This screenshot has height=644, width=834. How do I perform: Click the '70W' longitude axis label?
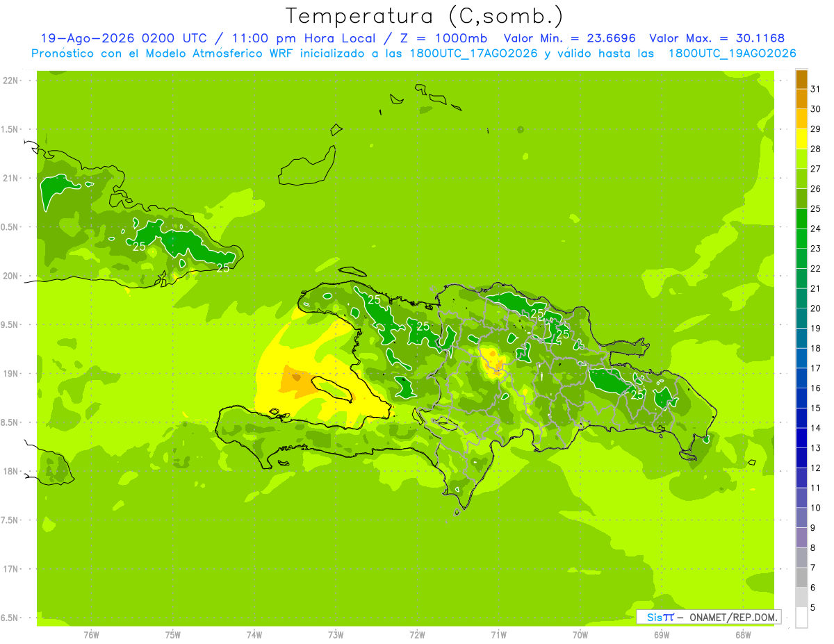click(580, 635)
